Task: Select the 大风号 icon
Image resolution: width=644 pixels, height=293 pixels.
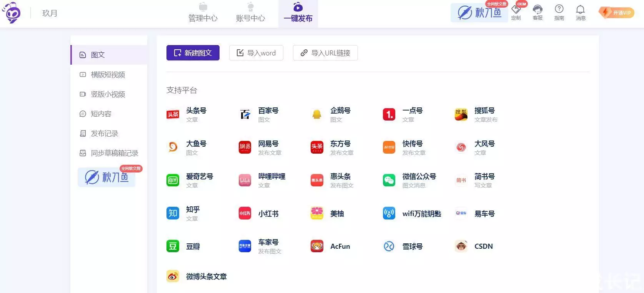Action: pos(461,147)
